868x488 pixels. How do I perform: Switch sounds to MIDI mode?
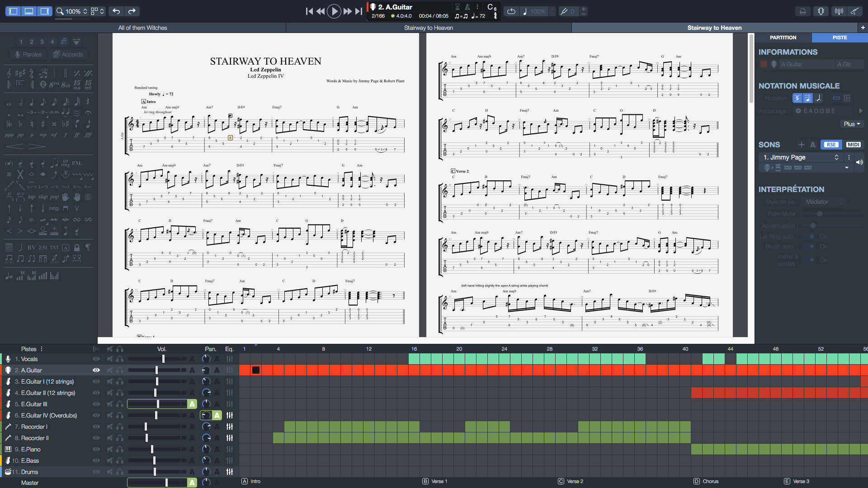[854, 145]
